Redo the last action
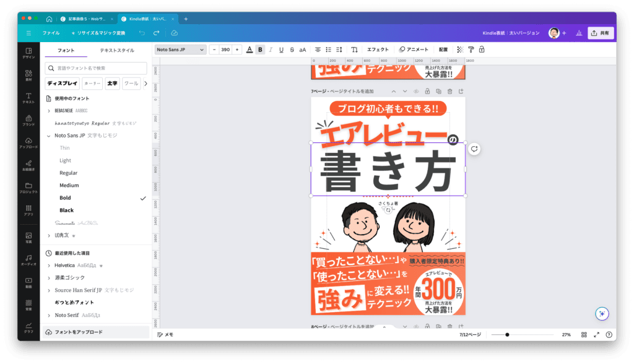 click(157, 33)
